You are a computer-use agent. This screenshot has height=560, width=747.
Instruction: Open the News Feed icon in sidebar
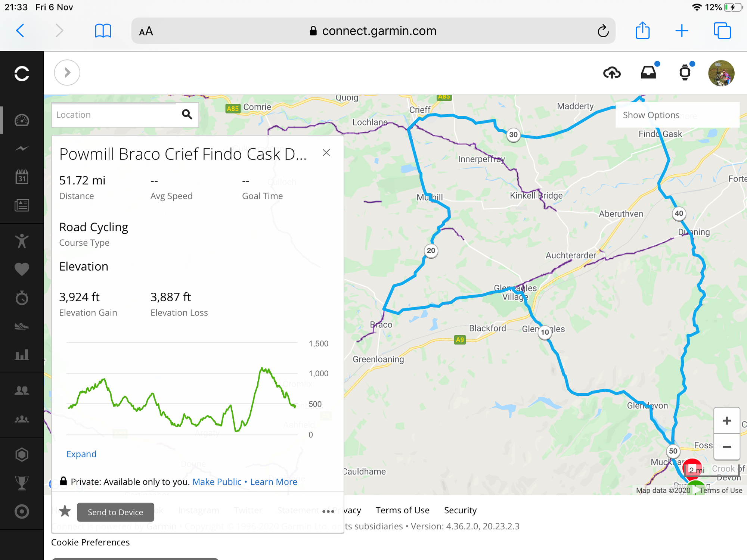(x=22, y=205)
